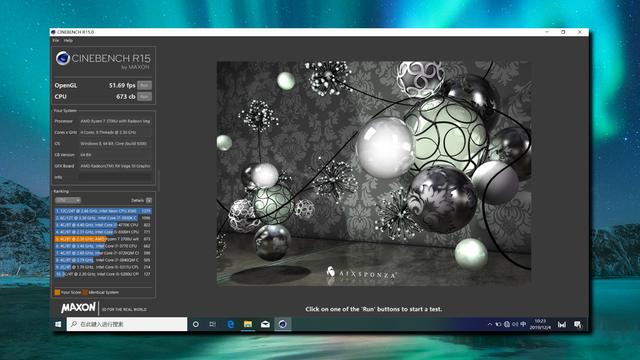Click the MAXON logo at bottom
The width and height of the screenshot is (640, 360).
pyautogui.click(x=78, y=307)
